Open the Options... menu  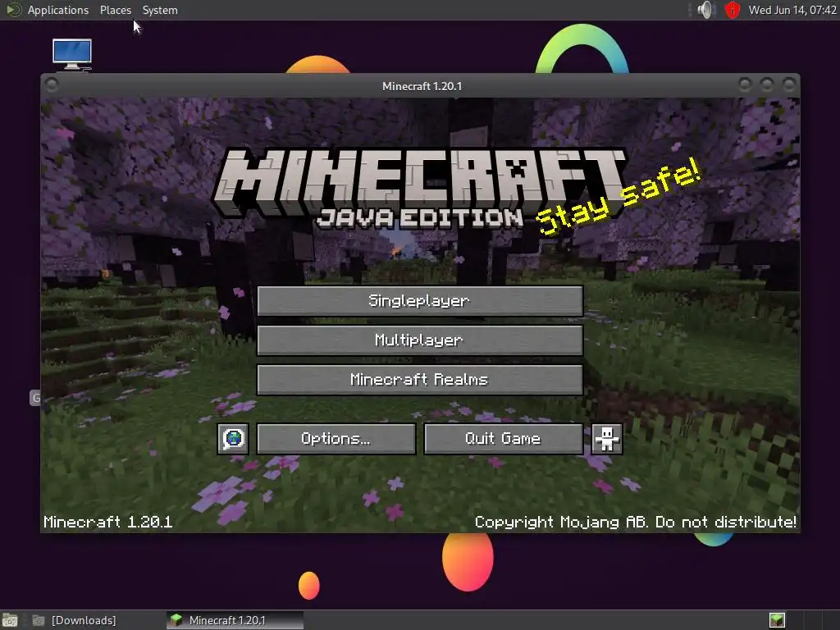336,439
